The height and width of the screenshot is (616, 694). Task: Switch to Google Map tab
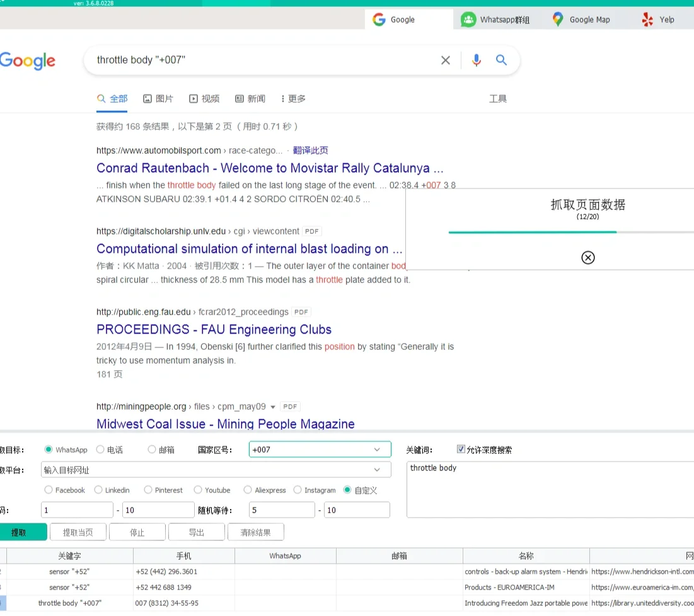click(581, 20)
